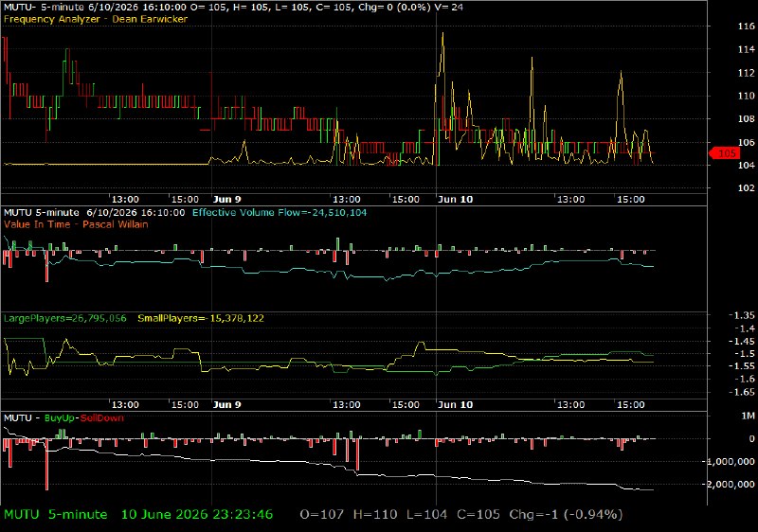Click the 'Jun 10' date label under the price chart

tap(456, 200)
